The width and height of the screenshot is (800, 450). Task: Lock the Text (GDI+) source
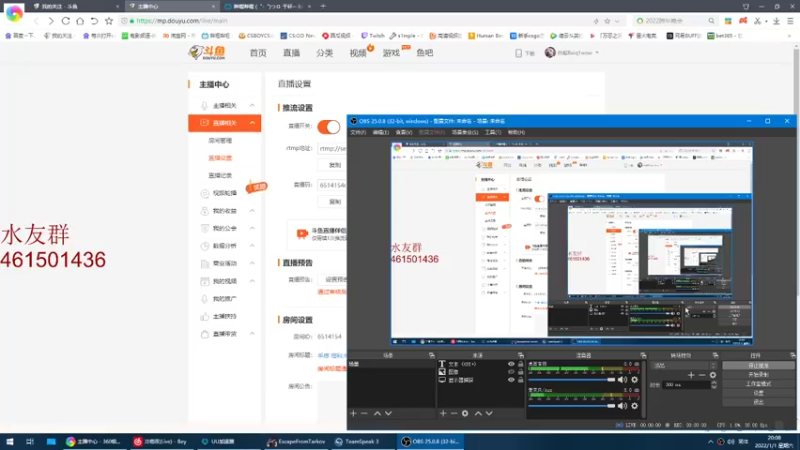(520, 364)
